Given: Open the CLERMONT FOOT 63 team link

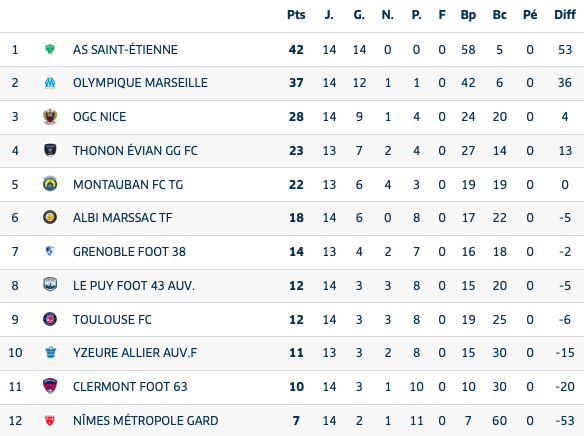Looking at the screenshot, I should click(x=130, y=386).
